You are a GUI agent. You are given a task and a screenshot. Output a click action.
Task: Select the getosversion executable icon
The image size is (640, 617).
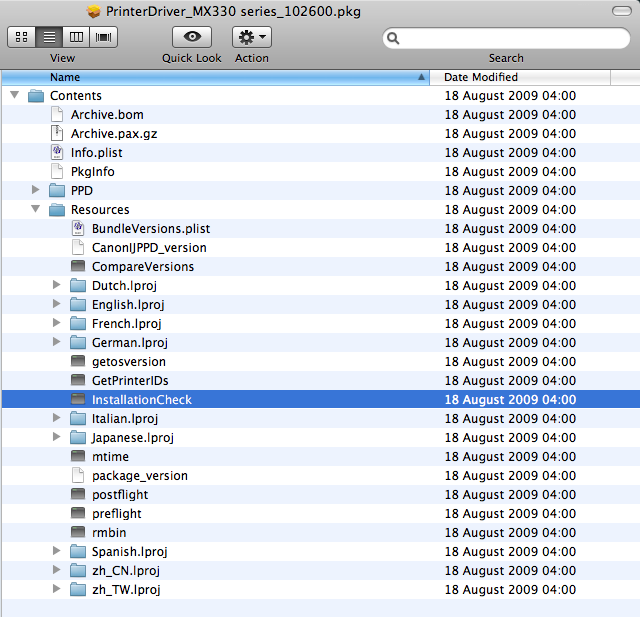(78, 361)
